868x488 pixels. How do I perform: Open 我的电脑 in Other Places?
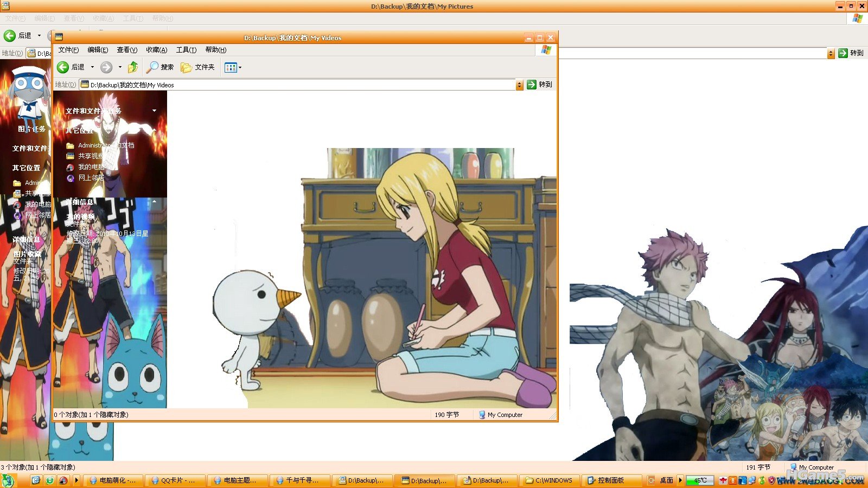point(91,167)
